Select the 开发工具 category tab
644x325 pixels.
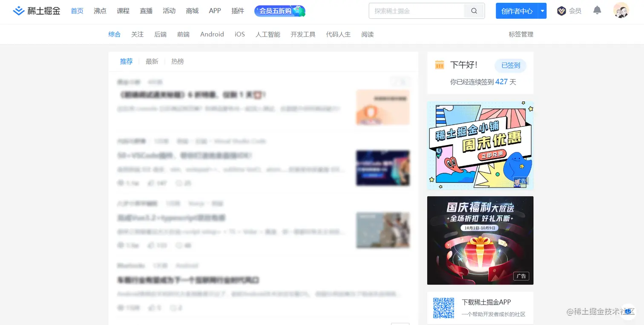click(303, 34)
